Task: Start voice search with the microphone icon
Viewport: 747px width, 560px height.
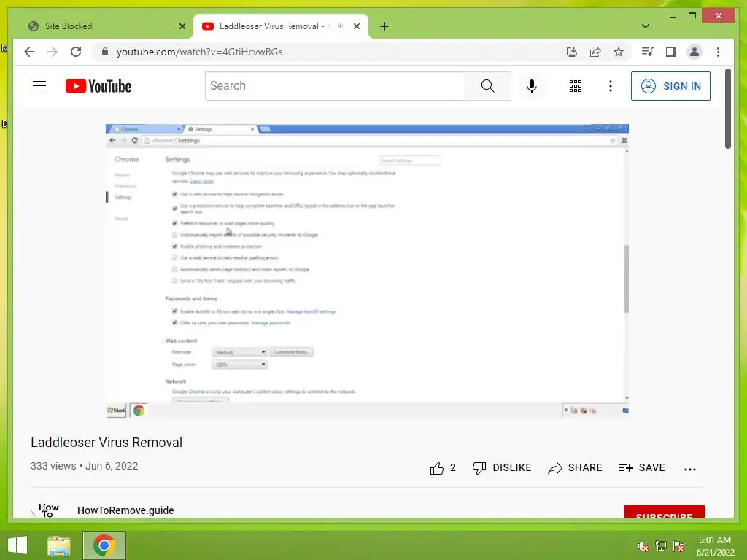Action: click(532, 86)
